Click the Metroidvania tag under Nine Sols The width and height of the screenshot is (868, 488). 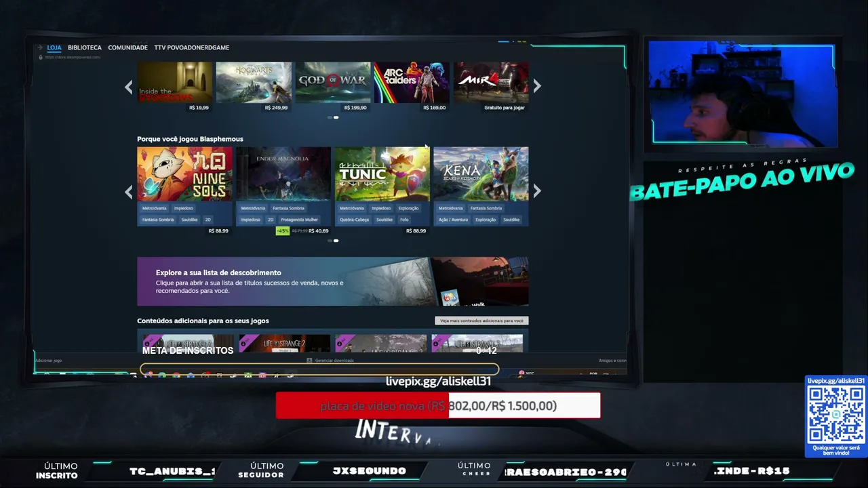154,208
